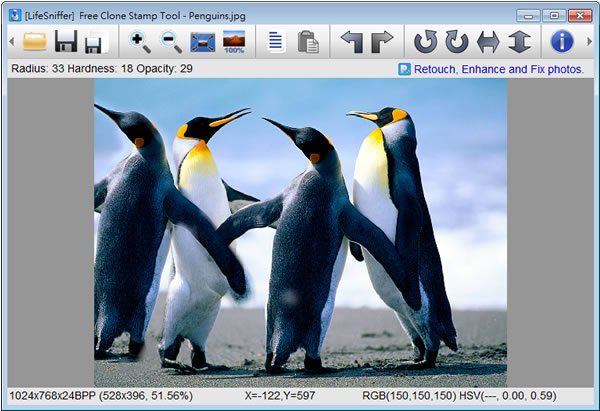Rotate the image counterclockwise
This screenshot has width=600, height=411.
coord(426,42)
